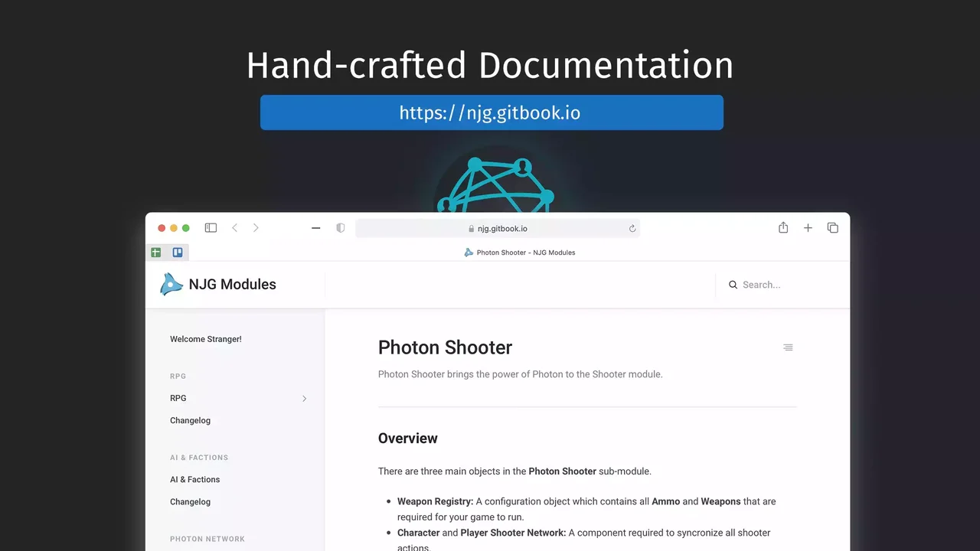This screenshot has height=551, width=980.
Task: Click the globe network logo graphic
Action: click(x=496, y=184)
